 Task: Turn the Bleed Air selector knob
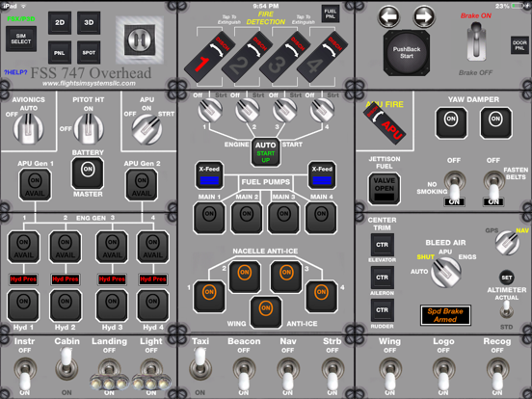445,272
